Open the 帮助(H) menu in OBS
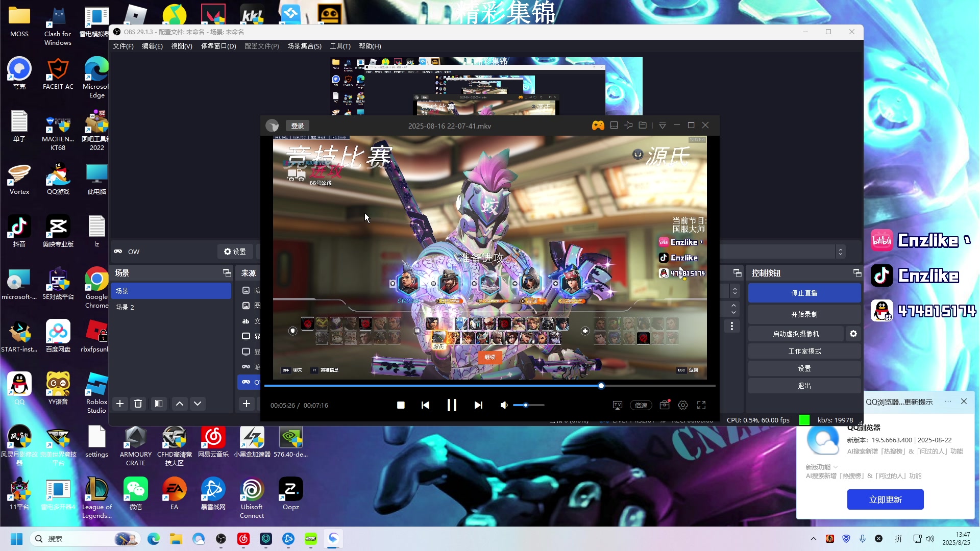This screenshot has height=551, width=980. [370, 46]
